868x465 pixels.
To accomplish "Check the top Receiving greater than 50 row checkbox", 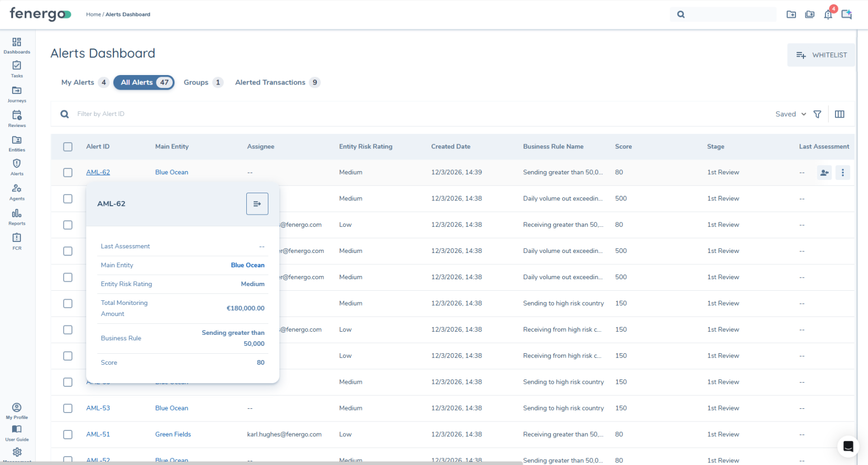I will click(68, 225).
